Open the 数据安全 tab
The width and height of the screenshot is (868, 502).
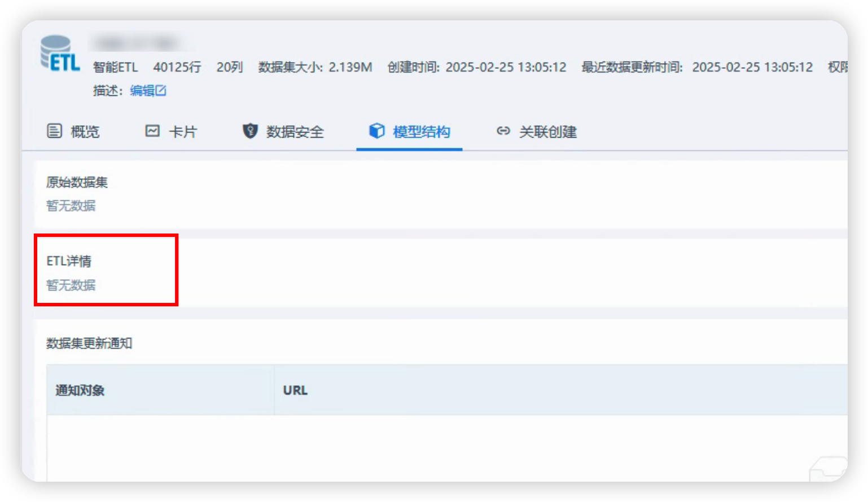pos(283,131)
